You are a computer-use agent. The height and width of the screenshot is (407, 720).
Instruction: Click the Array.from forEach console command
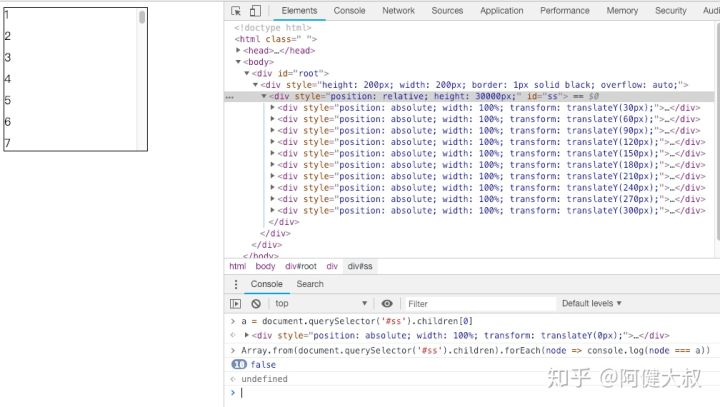coord(475,350)
